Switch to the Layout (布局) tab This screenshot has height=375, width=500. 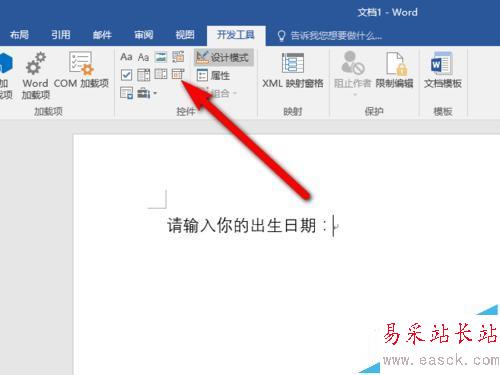tap(19, 35)
